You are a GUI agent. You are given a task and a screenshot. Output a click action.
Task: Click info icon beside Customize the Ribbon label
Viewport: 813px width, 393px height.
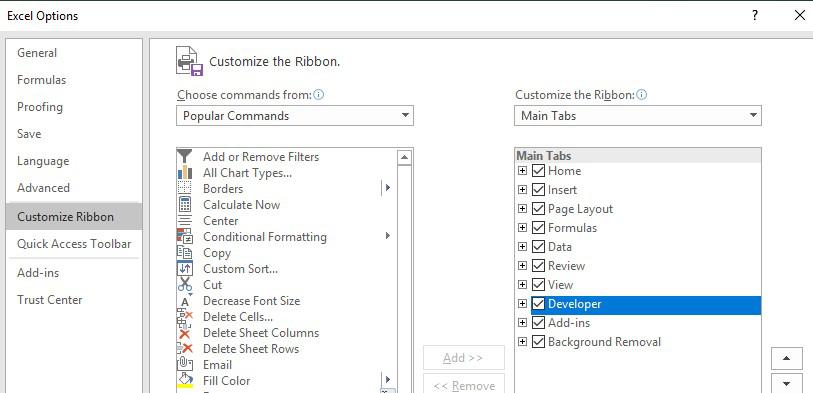tap(641, 95)
